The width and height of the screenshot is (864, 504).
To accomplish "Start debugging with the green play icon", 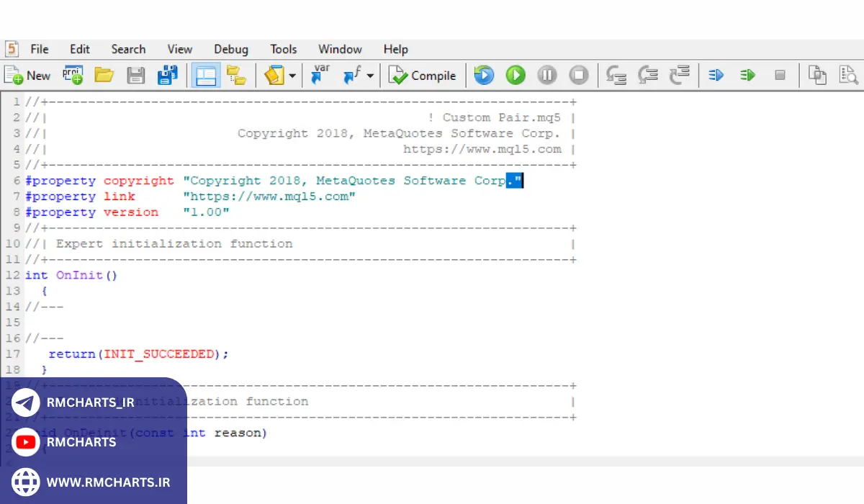I will (516, 75).
